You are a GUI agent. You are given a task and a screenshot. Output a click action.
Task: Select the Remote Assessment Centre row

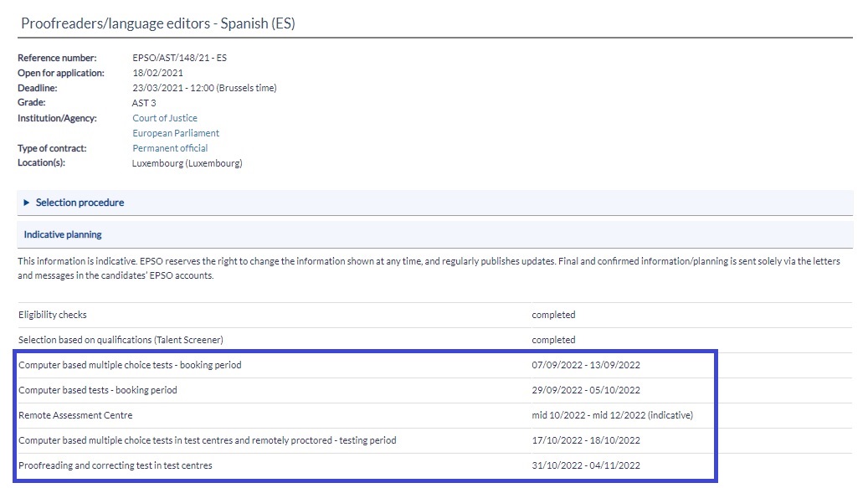point(75,415)
